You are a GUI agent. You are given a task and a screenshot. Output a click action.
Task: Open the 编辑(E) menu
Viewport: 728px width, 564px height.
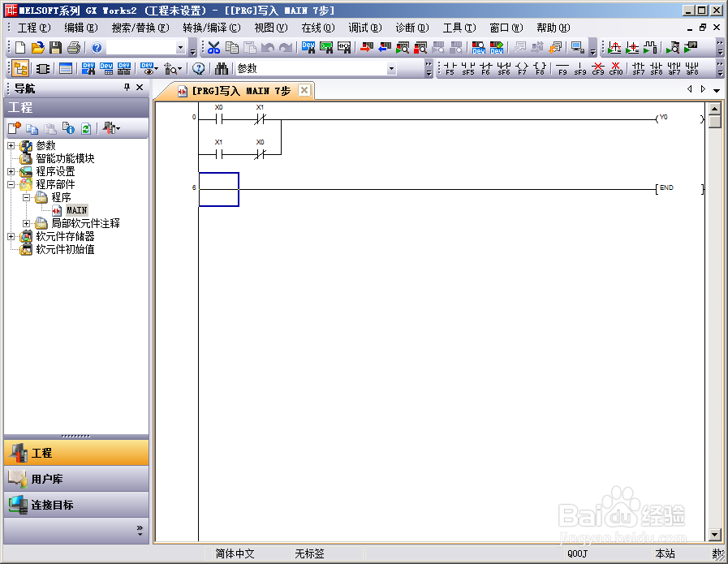(x=81, y=28)
